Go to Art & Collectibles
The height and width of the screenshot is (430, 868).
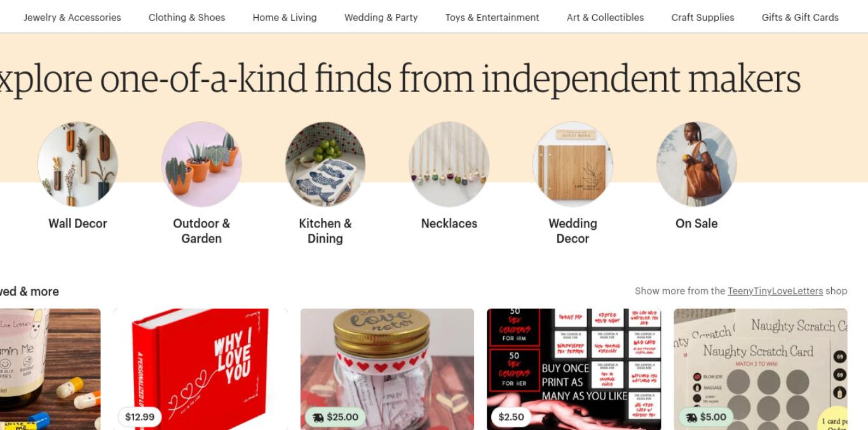coord(606,17)
